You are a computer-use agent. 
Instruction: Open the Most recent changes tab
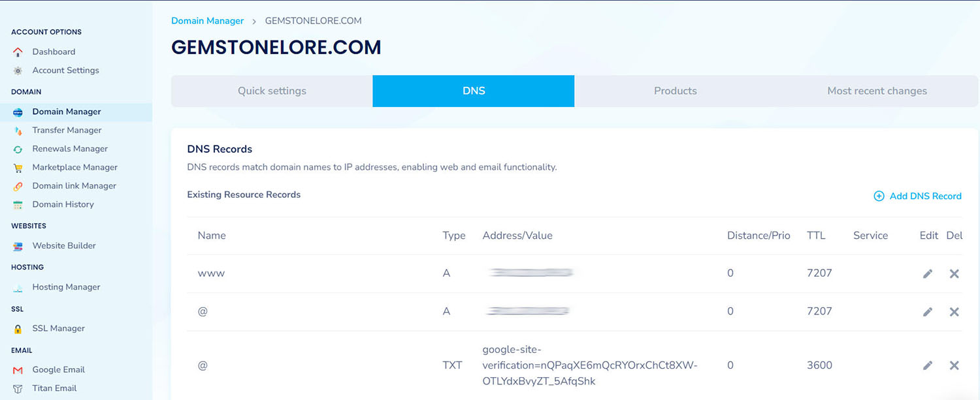point(877,91)
